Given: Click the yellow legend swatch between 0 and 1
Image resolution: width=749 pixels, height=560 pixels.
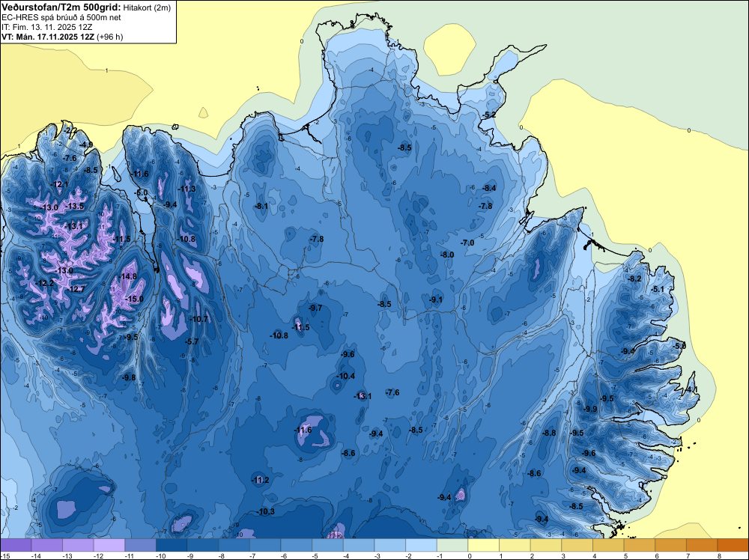Looking at the screenshot, I should [x=483, y=545].
